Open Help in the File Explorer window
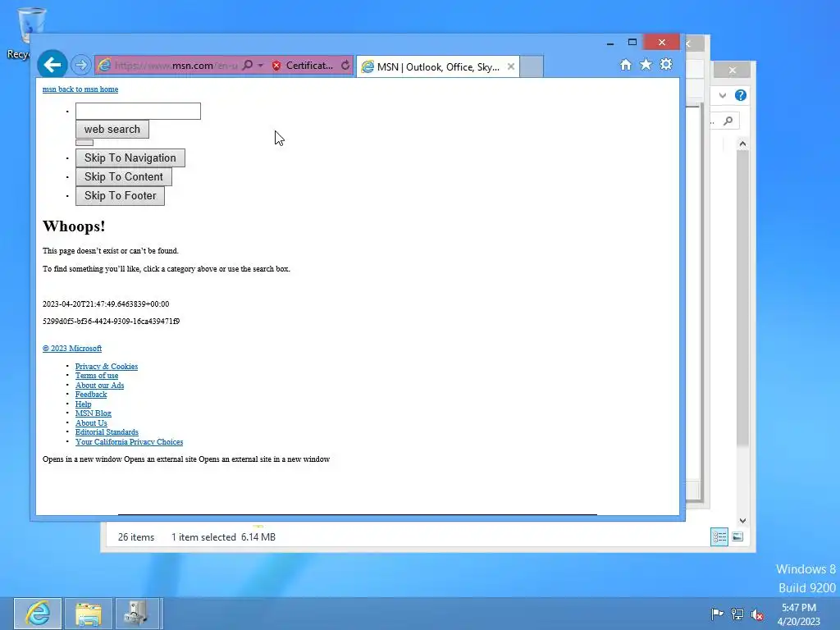 (x=741, y=95)
